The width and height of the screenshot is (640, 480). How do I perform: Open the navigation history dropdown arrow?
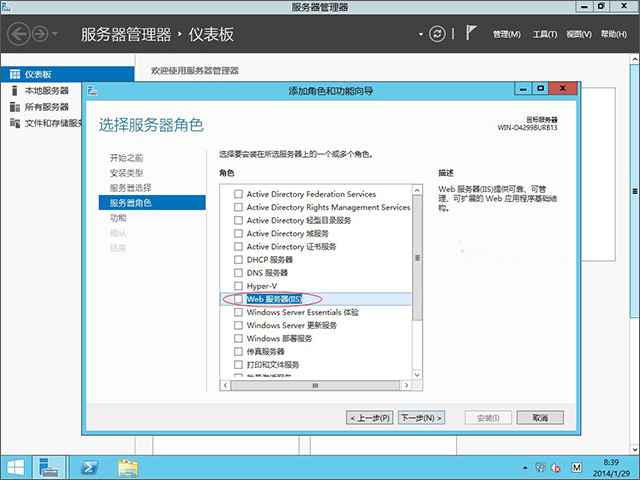(x=55, y=33)
